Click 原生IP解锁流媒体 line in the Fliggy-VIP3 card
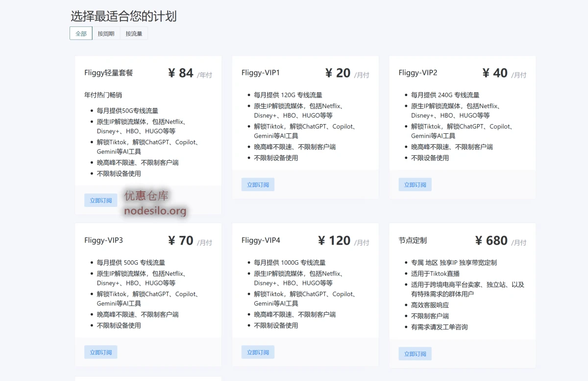The width and height of the screenshot is (588, 381). tap(141, 278)
